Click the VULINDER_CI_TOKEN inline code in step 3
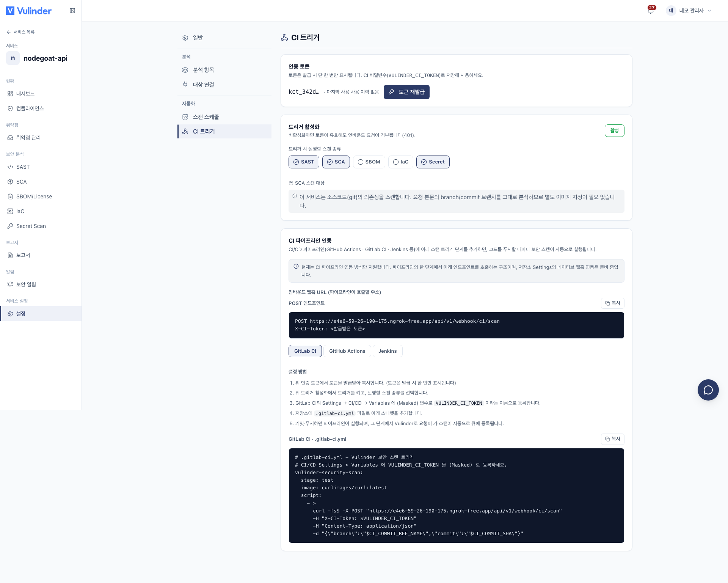 [x=459, y=403]
